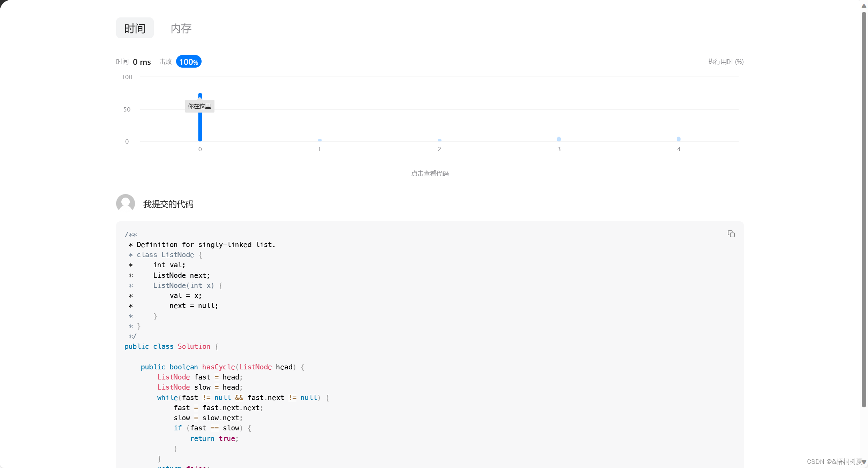Click the page scrollbar thumb
Screen dimensions: 868x468
(864, 209)
